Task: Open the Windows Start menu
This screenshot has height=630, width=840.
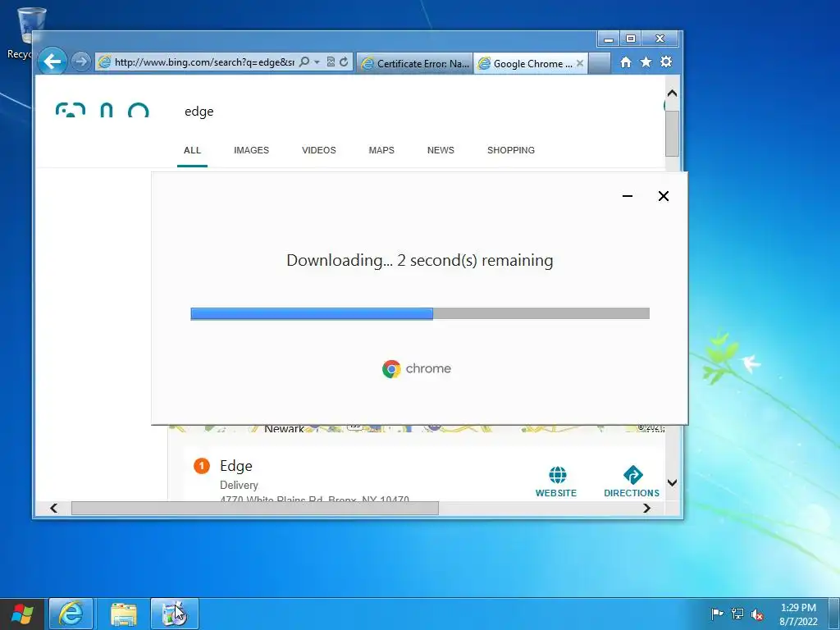Action: (x=22, y=614)
